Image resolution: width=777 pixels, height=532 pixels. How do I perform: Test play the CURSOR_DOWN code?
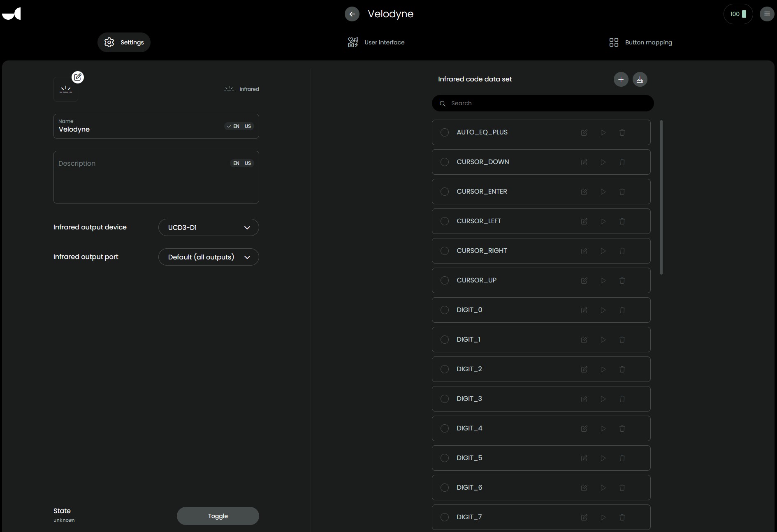pyautogui.click(x=603, y=162)
